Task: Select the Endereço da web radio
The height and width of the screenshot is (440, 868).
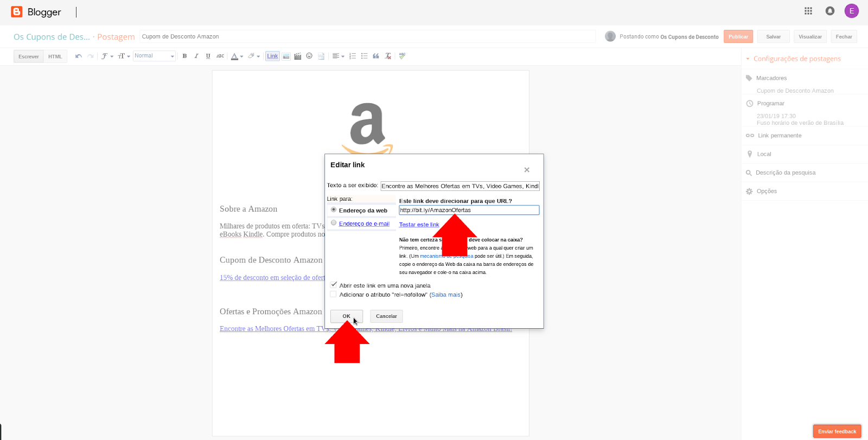Action: click(x=334, y=209)
